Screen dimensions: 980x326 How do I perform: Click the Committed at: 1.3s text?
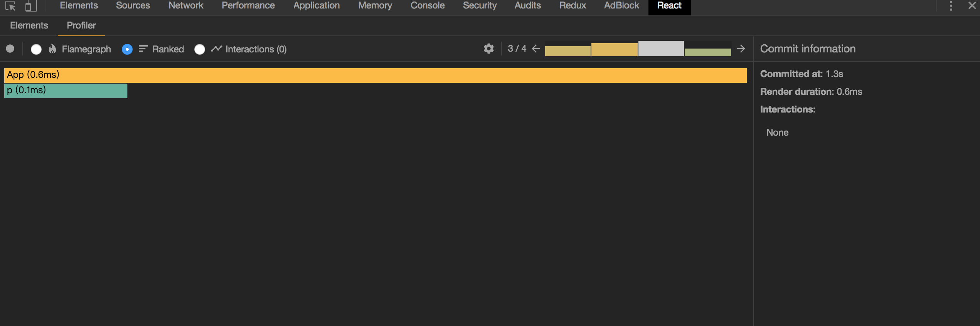(802, 74)
